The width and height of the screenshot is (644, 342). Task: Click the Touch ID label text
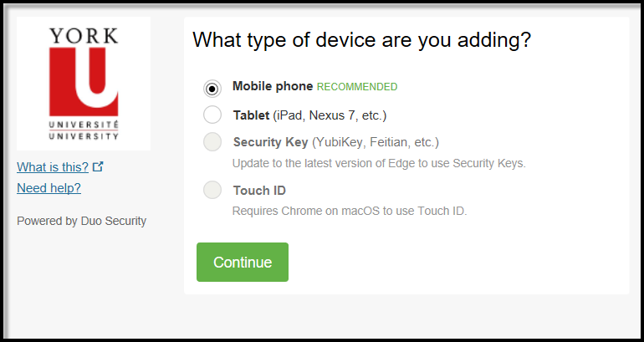[259, 191]
